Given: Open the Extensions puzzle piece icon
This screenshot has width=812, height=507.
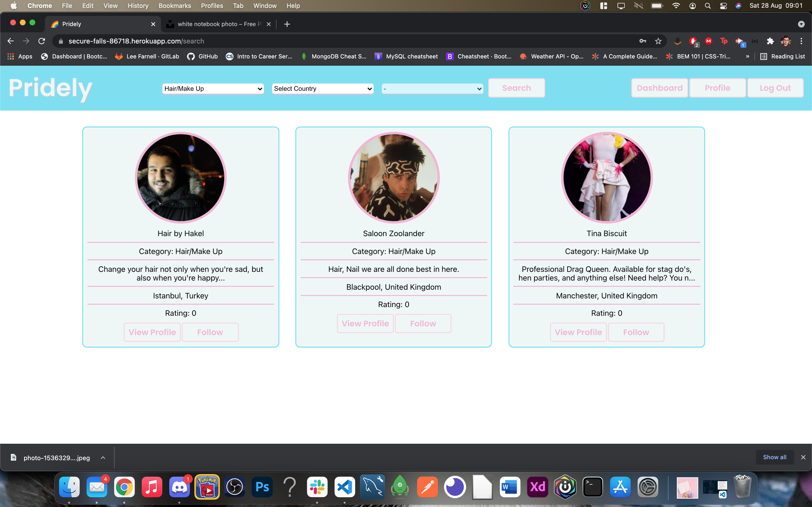Looking at the screenshot, I should coord(770,41).
